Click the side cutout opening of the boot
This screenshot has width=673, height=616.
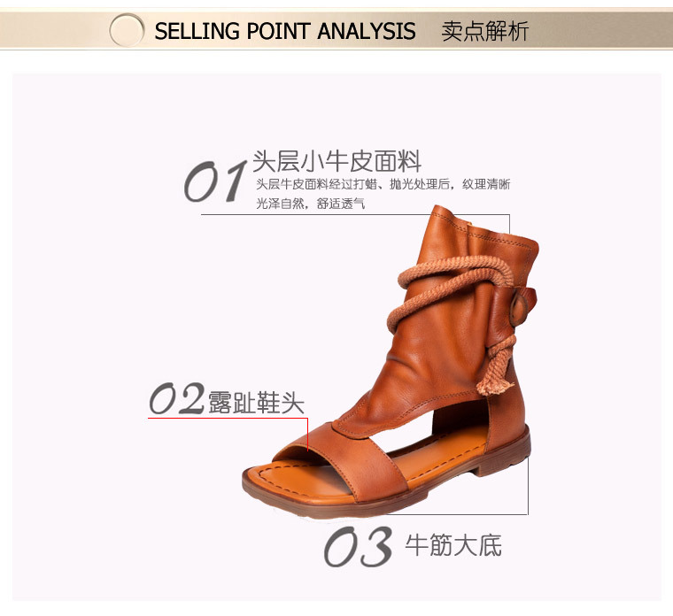[460, 421]
